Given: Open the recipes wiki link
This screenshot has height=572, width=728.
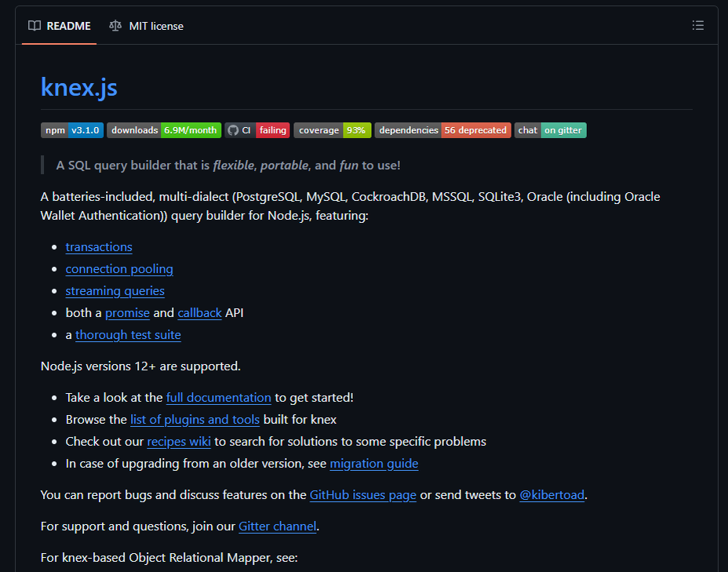Looking at the screenshot, I should point(179,442).
